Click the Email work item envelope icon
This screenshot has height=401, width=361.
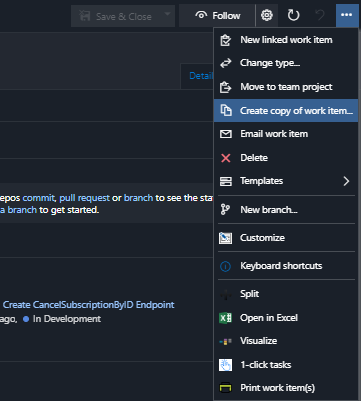pyautogui.click(x=226, y=134)
